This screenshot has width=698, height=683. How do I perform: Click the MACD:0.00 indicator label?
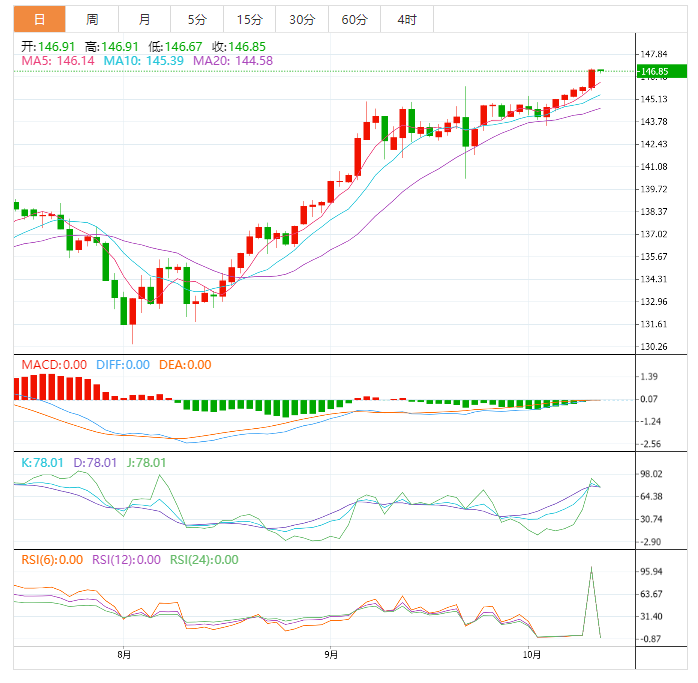coord(54,365)
